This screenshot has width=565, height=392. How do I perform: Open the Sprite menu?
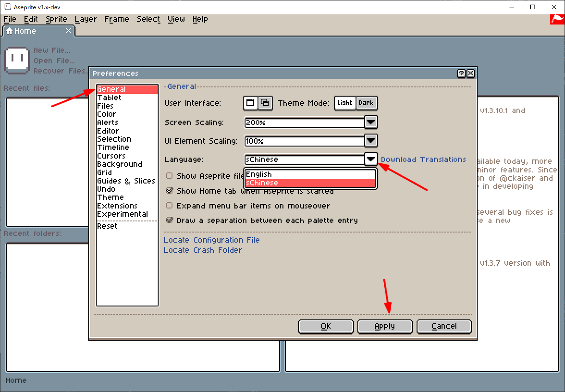[x=56, y=19]
